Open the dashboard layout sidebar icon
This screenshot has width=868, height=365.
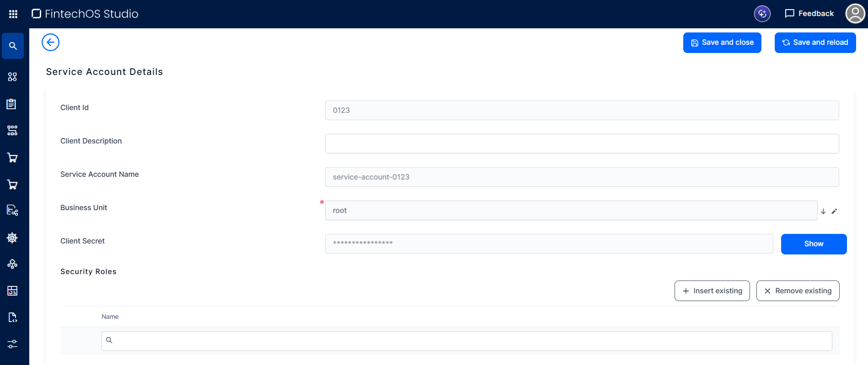12,291
